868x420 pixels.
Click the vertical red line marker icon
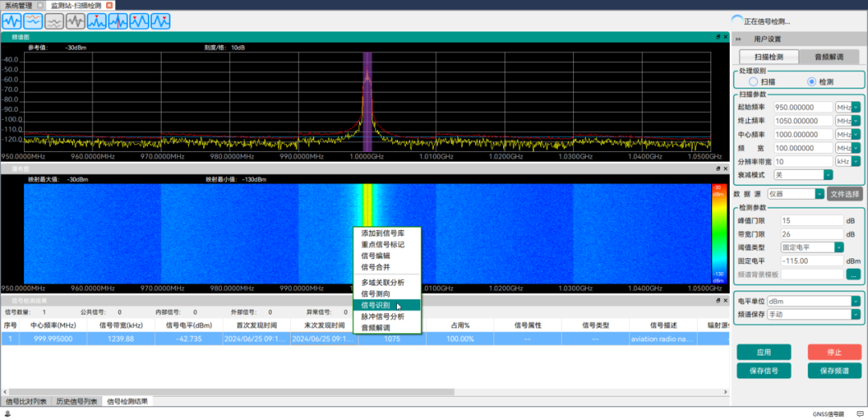point(118,21)
